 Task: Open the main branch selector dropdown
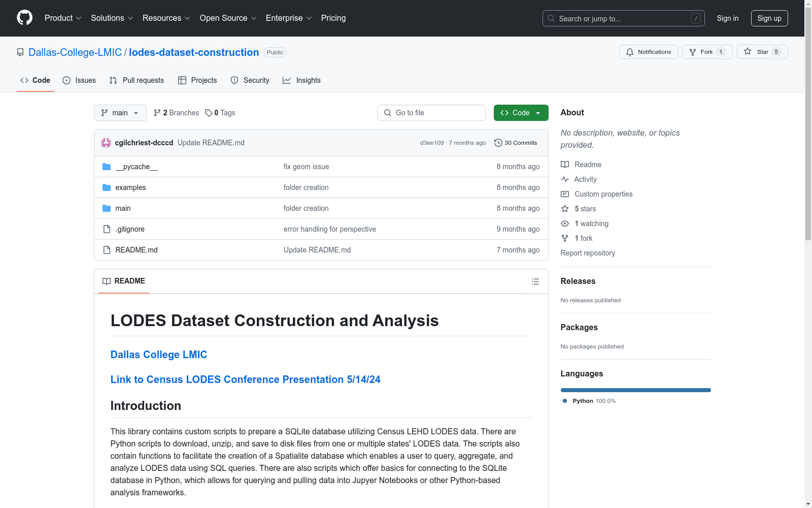120,113
